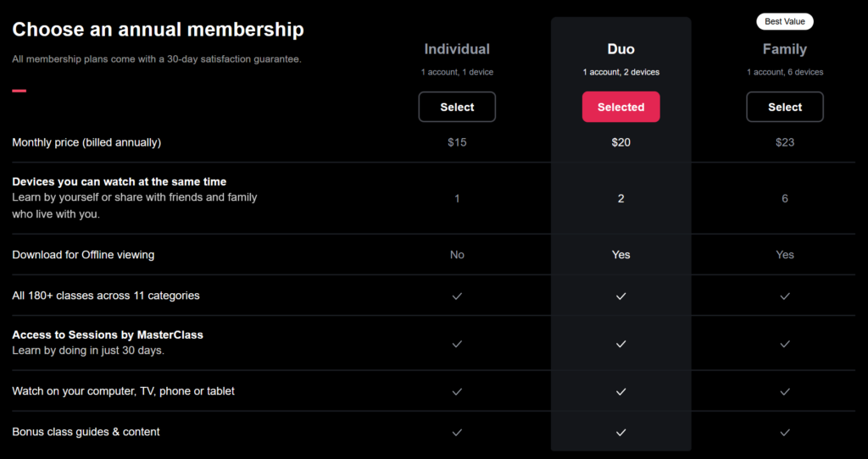This screenshot has height=459, width=868.
Task: Click Family checkmark for 180+ classes
Action: coord(784,296)
